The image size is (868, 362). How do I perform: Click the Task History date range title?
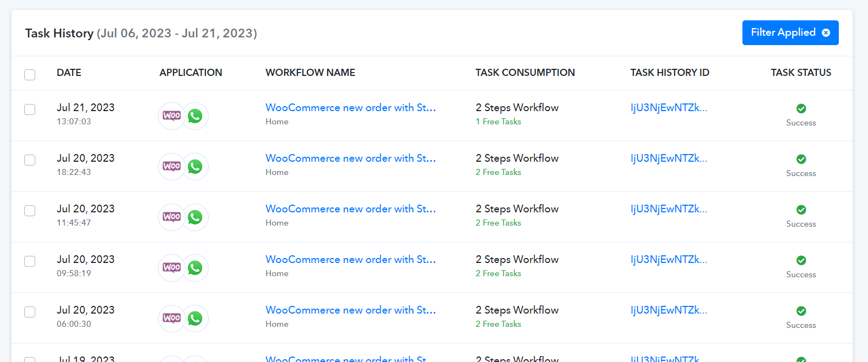pos(141,34)
